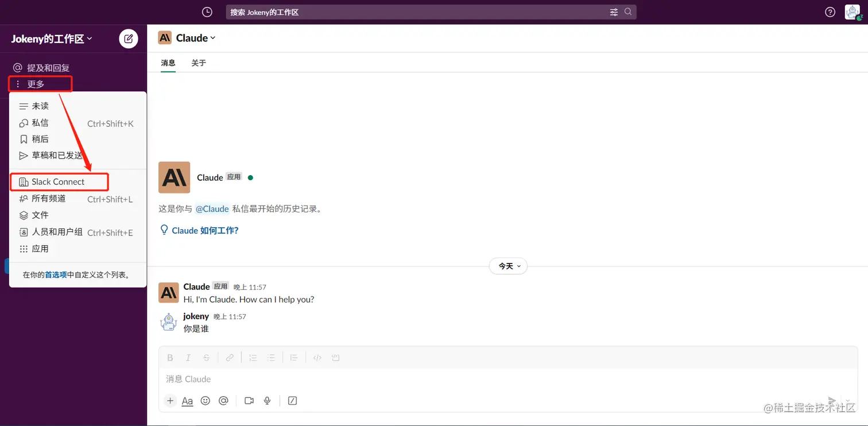Screen dimensions: 868x426
Task: Toggle the bullet list formatting
Action: [x=271, y=357]
